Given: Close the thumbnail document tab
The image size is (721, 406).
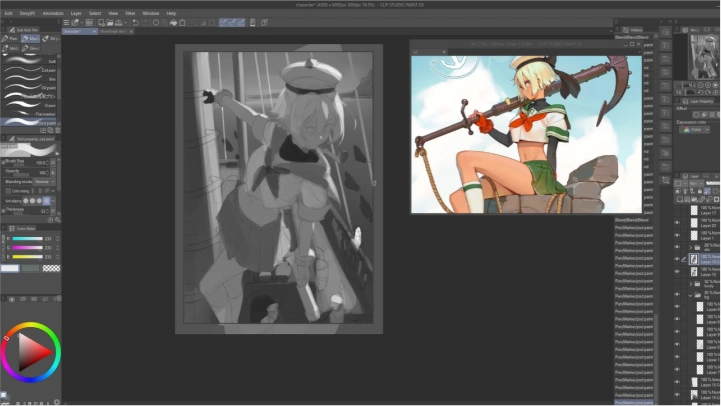Looking at the screenshot, I should point(131,31).
